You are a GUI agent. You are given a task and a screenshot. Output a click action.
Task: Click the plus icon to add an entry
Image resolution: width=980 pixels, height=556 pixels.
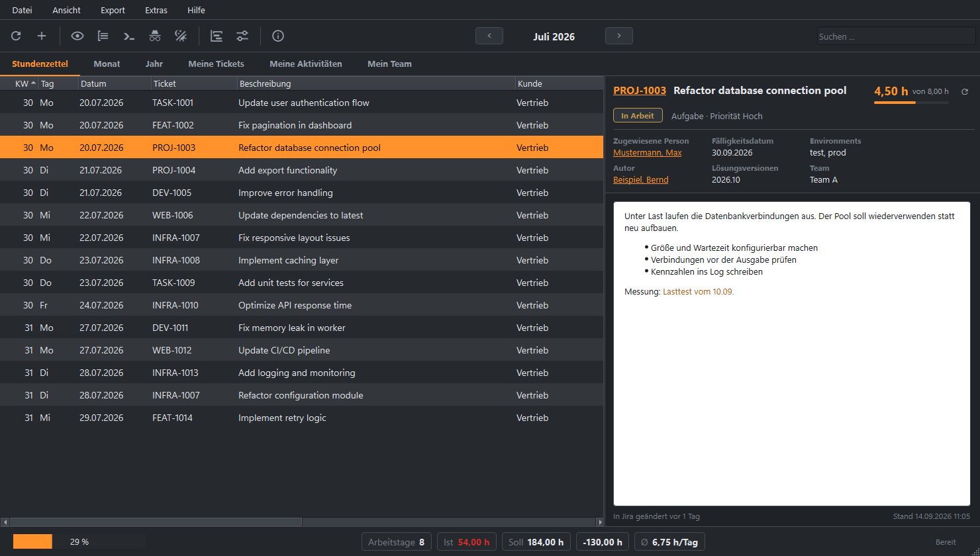[42, 36]
